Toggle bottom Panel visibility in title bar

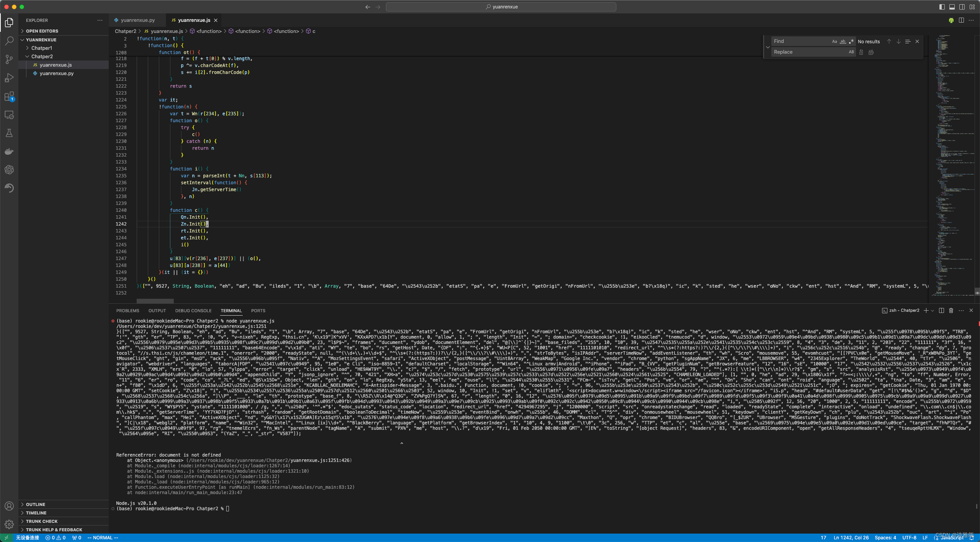[x=952, y=7]
